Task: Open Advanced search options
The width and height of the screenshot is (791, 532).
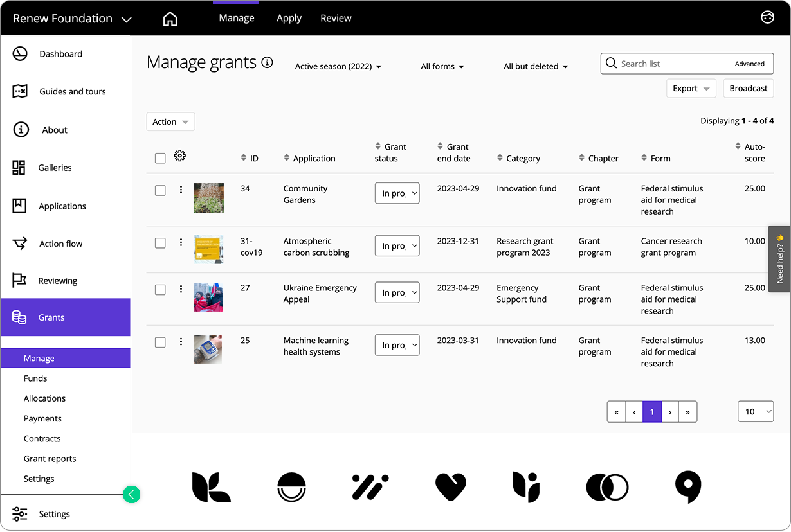Action: point(750,64)
